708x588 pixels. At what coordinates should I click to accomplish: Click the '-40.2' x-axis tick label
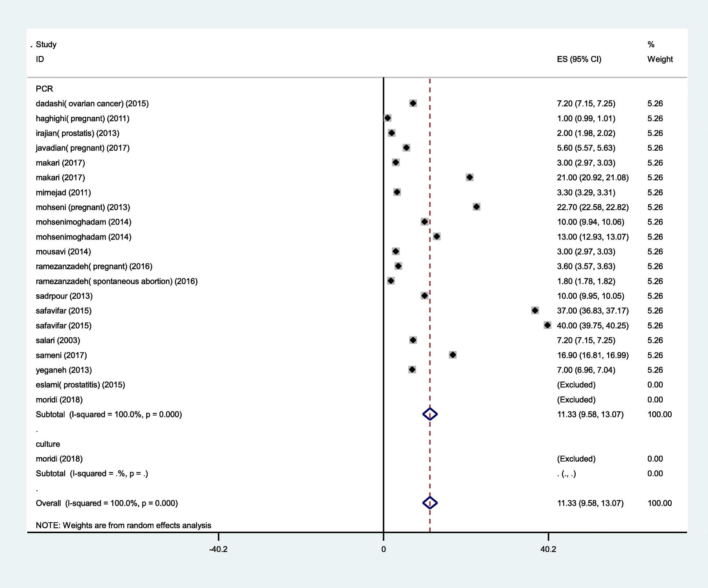tap(218, 549)
